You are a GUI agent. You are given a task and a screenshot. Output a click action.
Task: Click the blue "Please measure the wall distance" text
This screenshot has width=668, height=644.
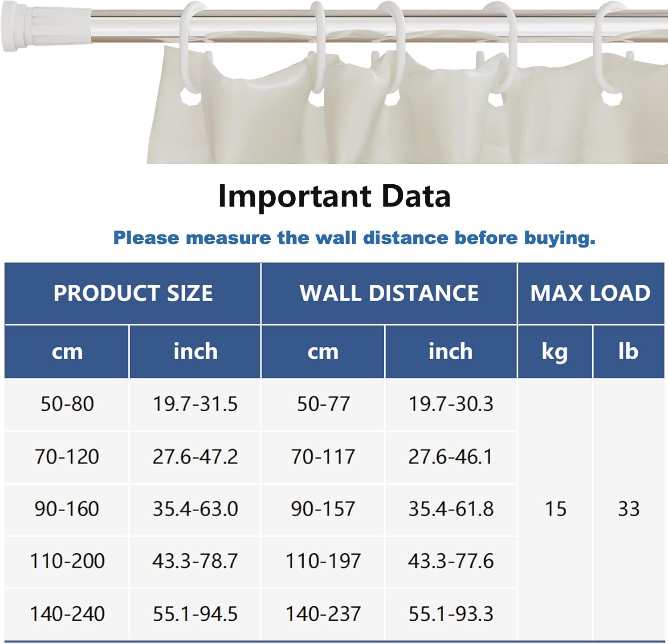(x=354, y=238)
